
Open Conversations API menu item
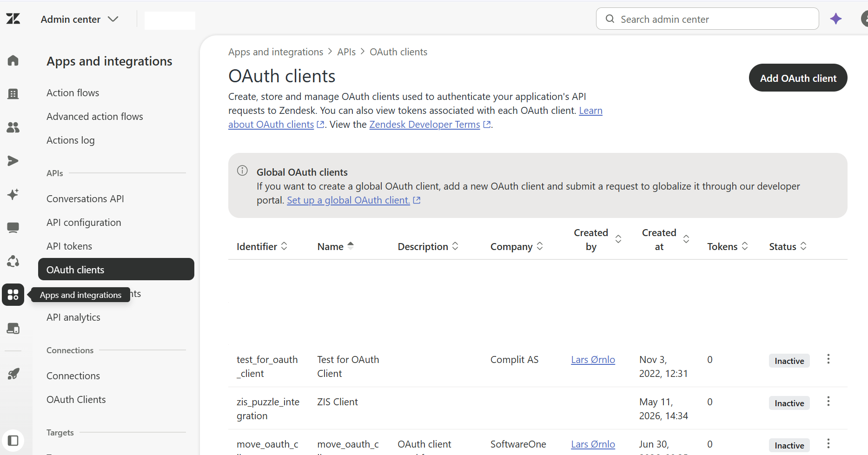(85, 198)
